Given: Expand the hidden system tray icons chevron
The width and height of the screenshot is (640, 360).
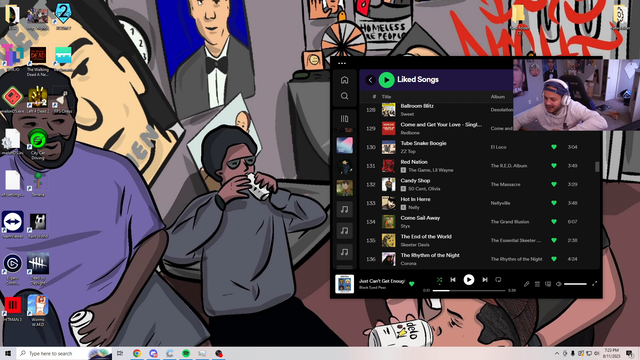Looking at the screenshot, I should (557, 353).
